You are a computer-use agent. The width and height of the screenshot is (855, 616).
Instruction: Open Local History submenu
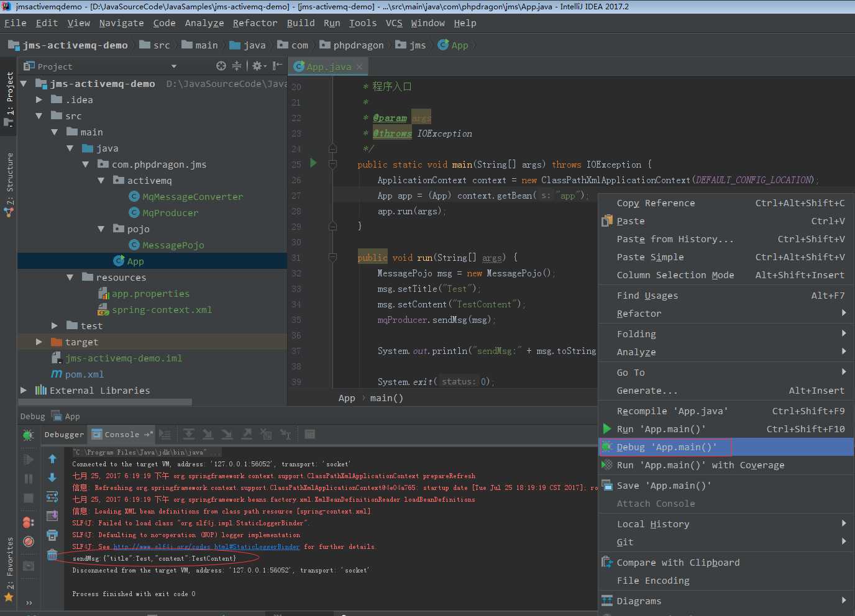(726, 524)
